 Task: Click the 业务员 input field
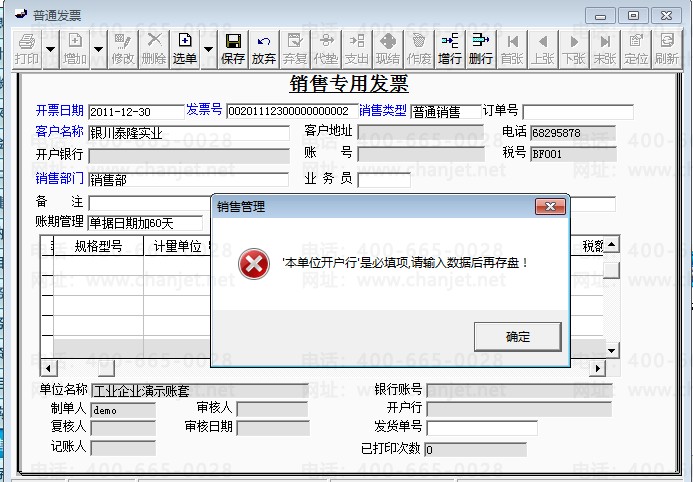point(384,180)
